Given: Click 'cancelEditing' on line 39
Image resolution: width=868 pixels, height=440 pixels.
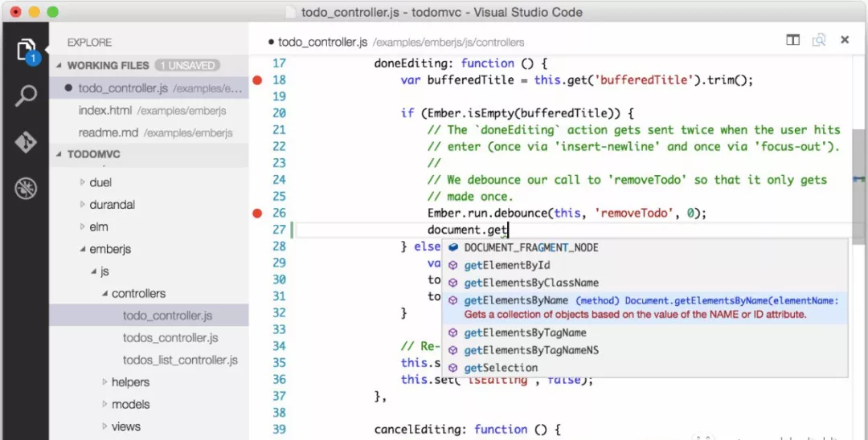Looking at the screenshot, I should (417, 430).
